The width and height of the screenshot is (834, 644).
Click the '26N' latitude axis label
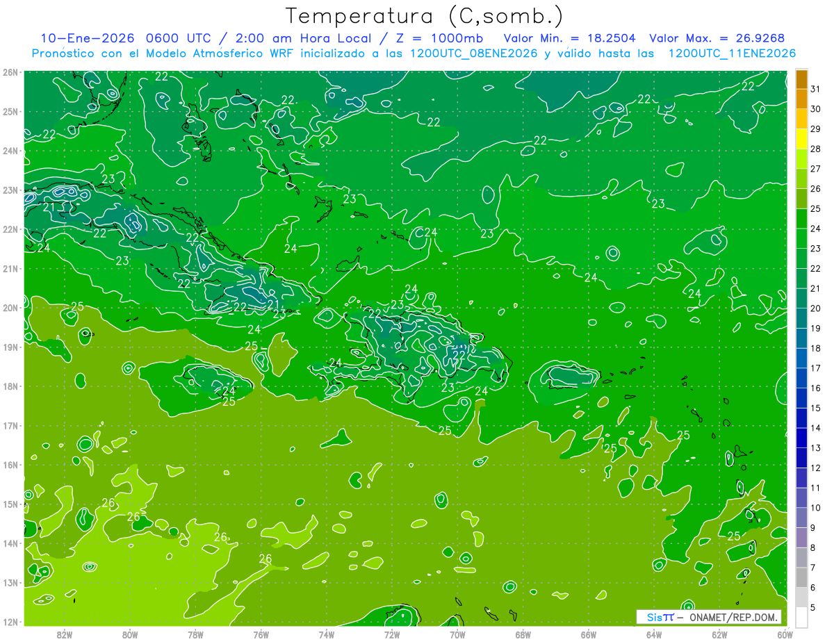click(10, 72)
